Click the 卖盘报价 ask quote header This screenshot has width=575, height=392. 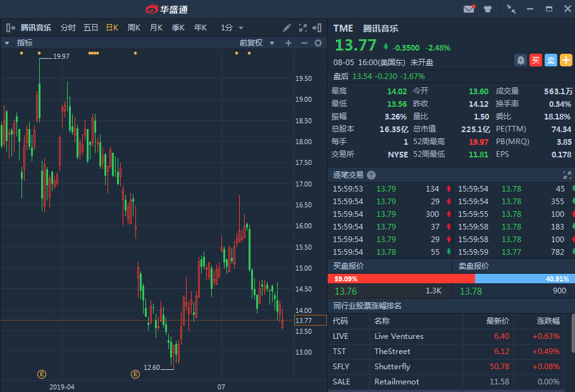point(473,266)
